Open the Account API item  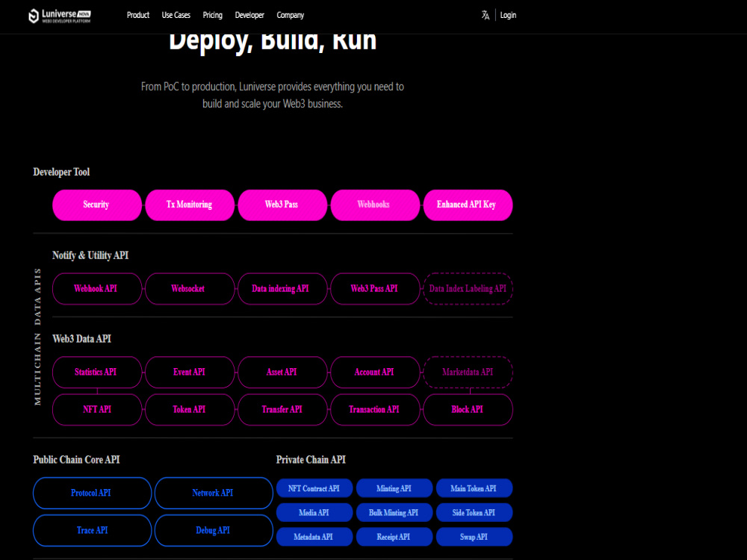[x=375, y=372]
